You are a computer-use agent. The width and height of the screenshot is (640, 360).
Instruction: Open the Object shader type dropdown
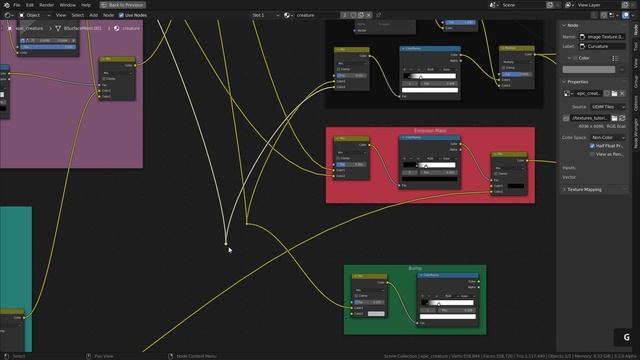[35, 15]
